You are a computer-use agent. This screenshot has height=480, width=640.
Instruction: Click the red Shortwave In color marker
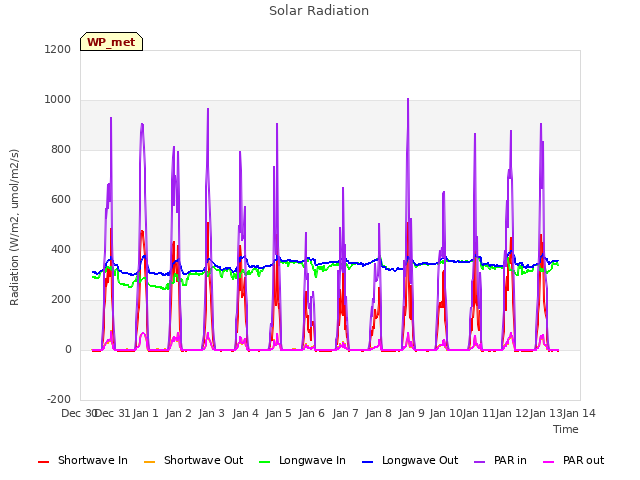[43, 462]
